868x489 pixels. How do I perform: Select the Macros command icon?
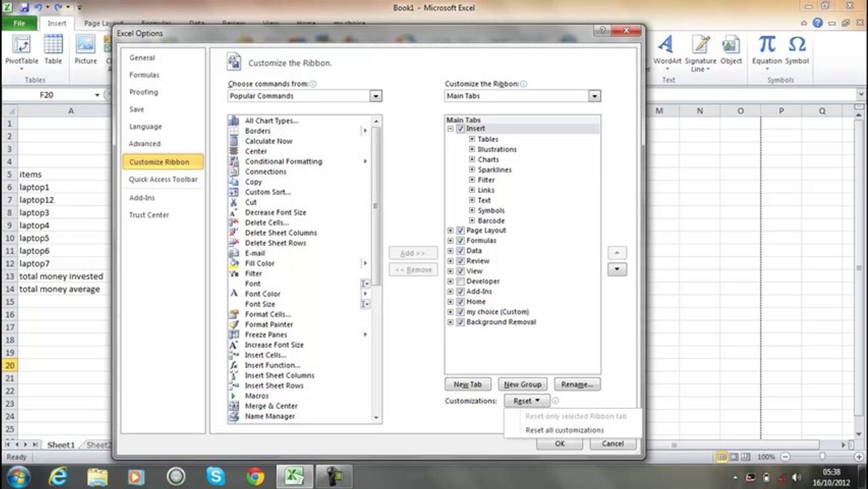(234, 396)
